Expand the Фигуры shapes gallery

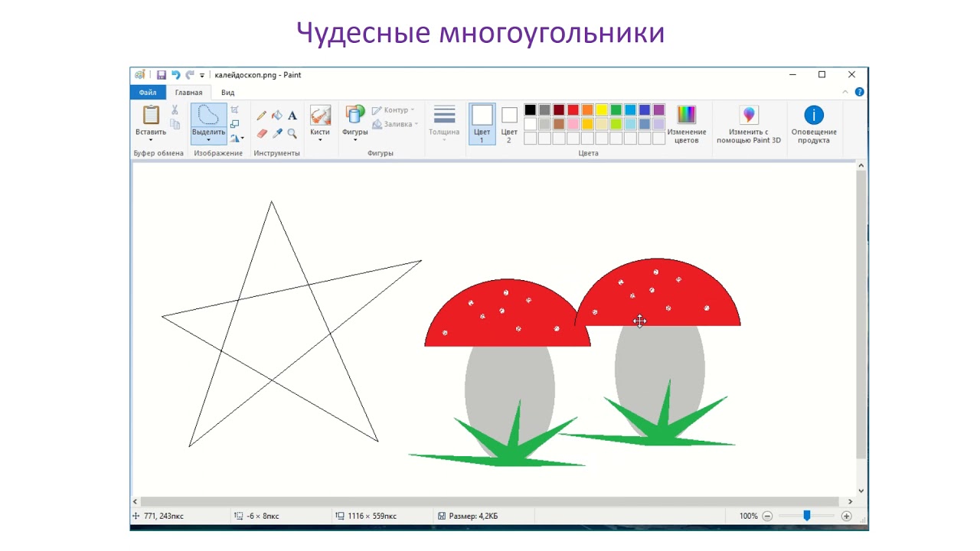(x=355, y=139)
